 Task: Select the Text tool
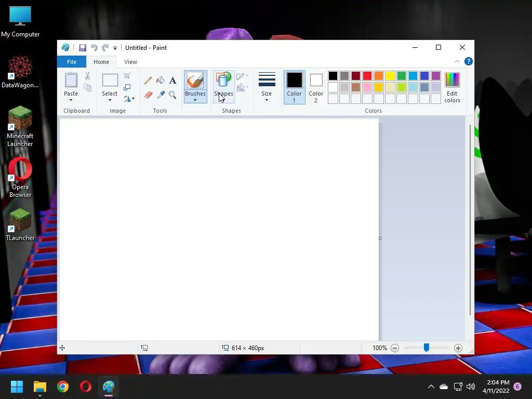[172, 81]
